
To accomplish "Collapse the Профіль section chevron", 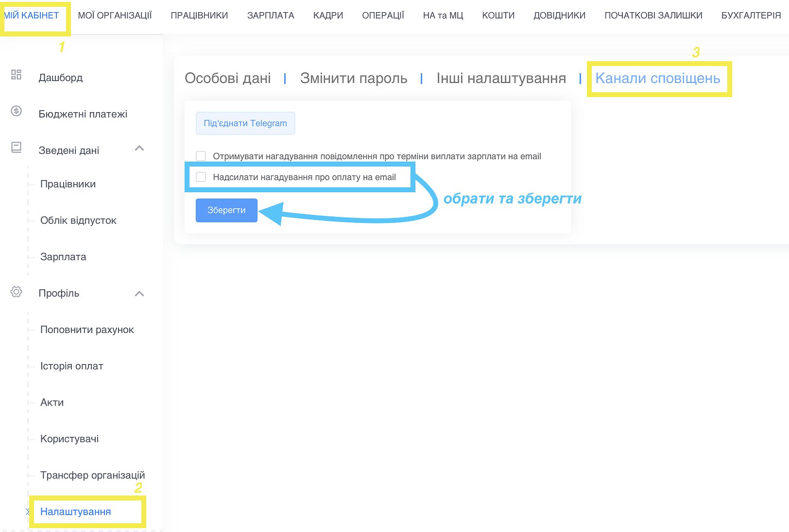I will point(139,294).
